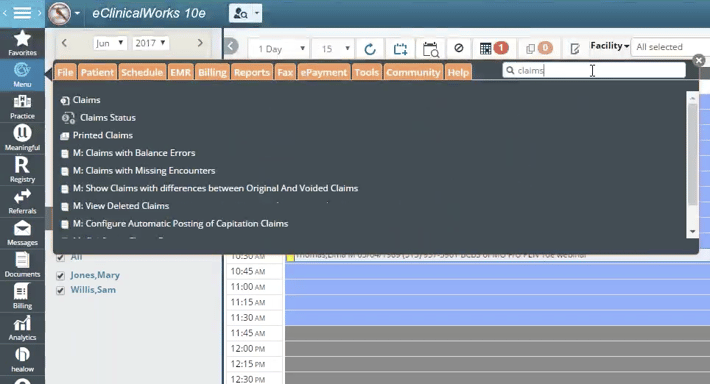Open the EMR menu

[x=180, y=72]
